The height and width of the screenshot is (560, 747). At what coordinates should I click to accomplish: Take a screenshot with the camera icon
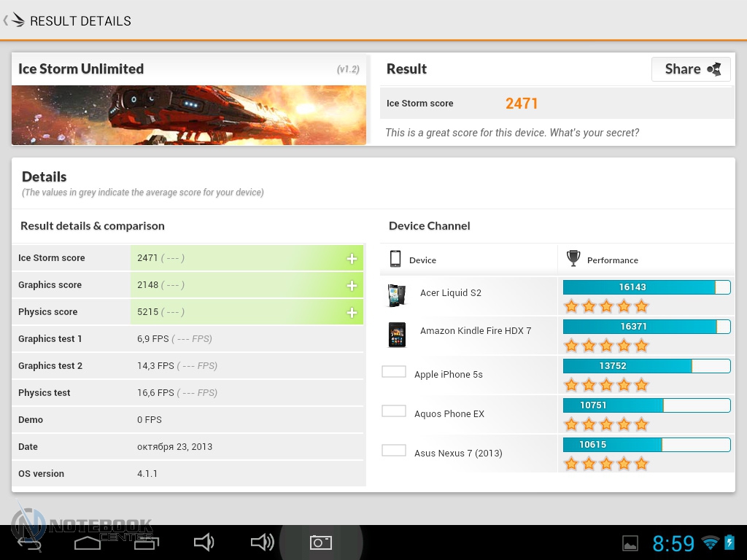[320, 542]
